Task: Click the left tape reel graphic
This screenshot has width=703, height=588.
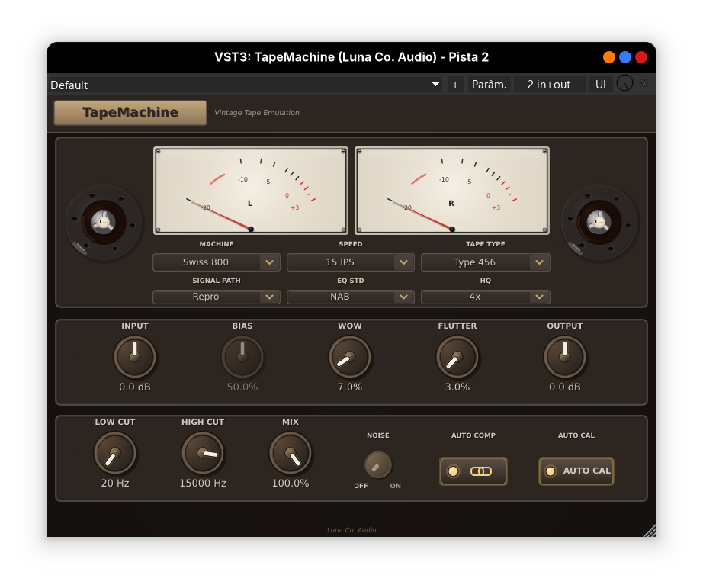Action: (x=104, y=222)
